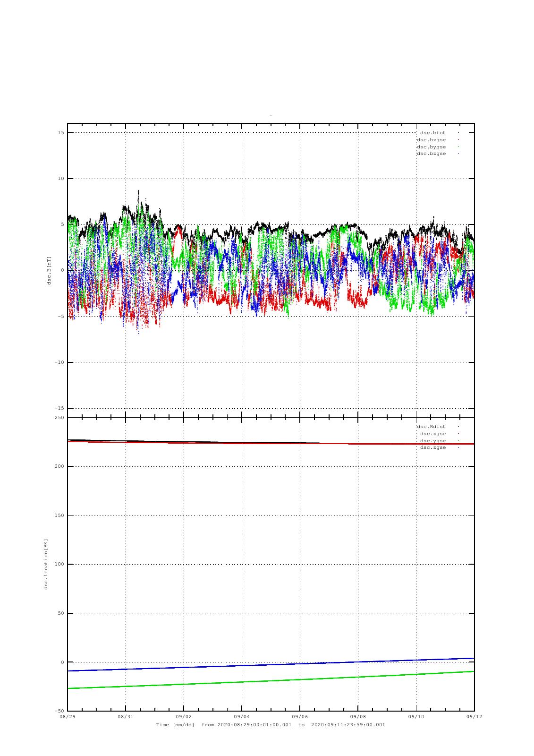Select the dsc.Rdist legend label
The image size is (534, 756).
431,427
